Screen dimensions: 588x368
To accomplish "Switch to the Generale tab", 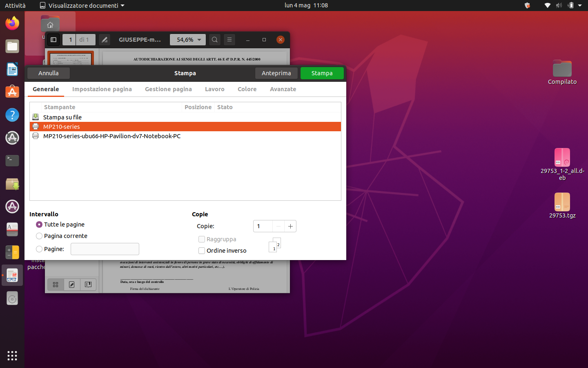I will (x=46, y=89).
